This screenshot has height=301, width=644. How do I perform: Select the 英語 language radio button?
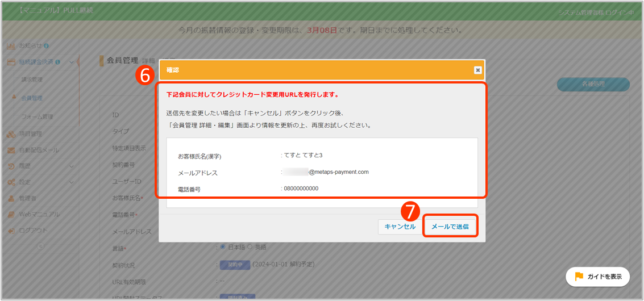point(250,247)
